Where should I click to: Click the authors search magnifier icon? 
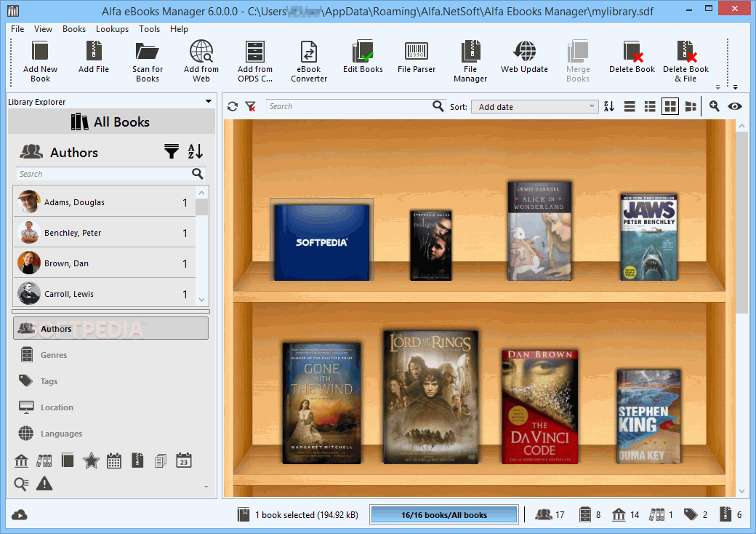pos(198,174)
